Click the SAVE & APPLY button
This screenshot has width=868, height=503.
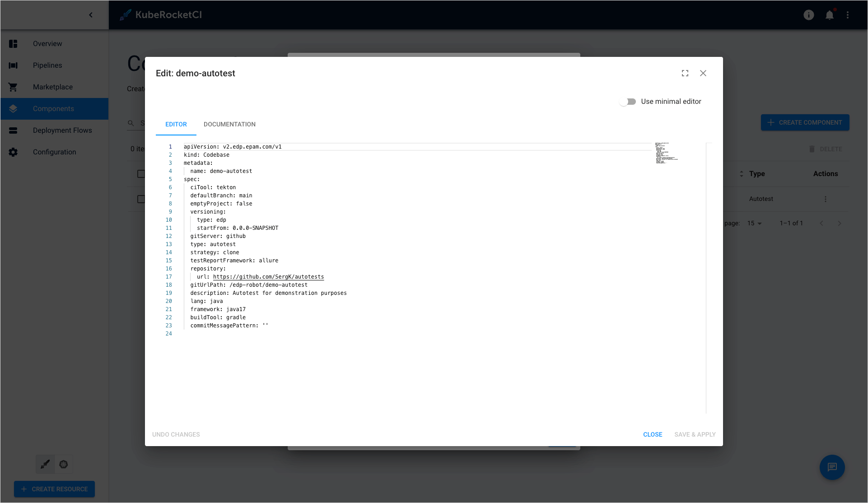[x=695, y=434]
